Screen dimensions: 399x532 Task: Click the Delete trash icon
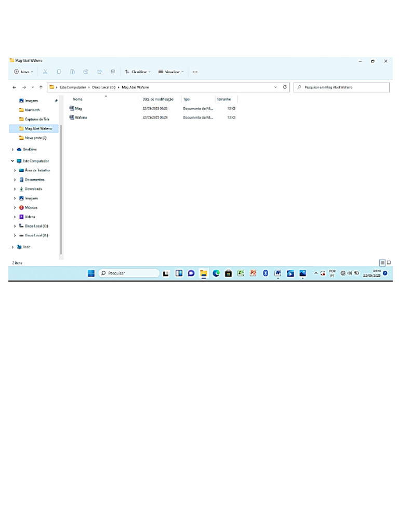tap(113, 72)
